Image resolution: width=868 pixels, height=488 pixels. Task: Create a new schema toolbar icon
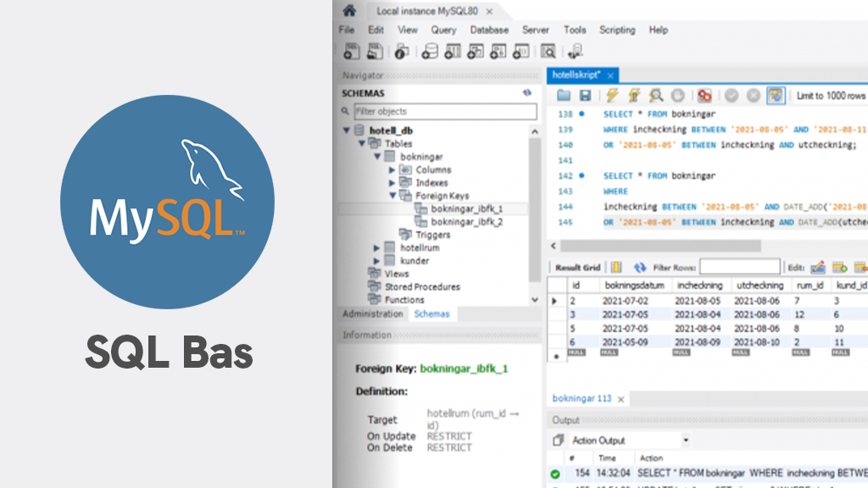point(430,52)
